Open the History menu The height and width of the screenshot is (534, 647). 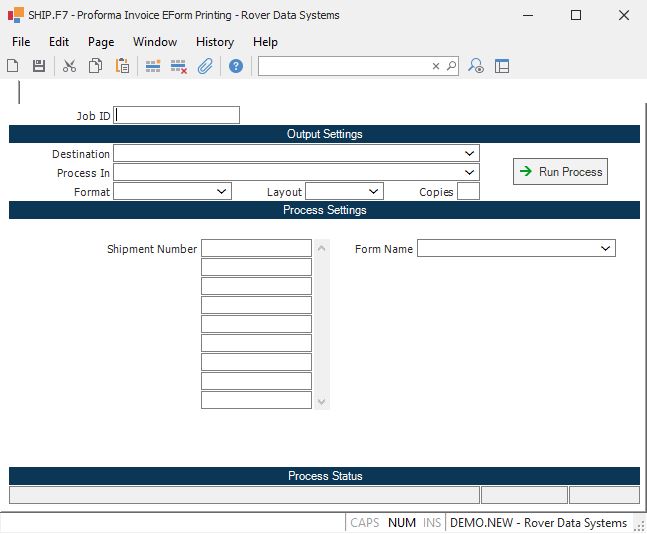point(215,42)
